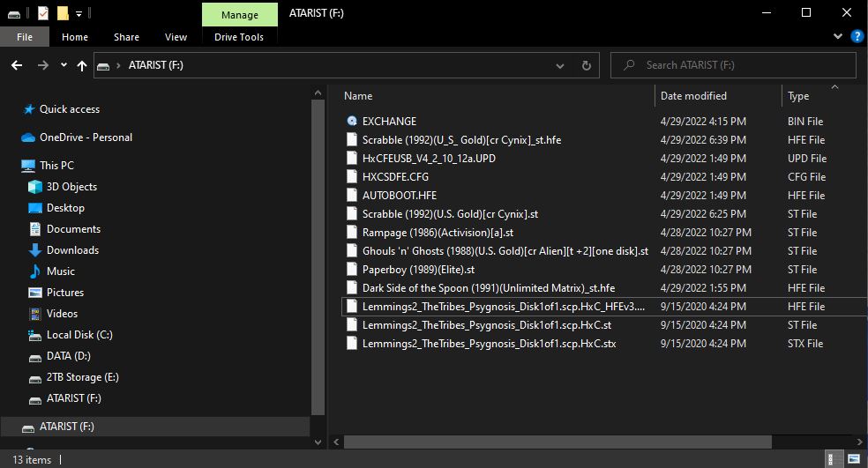Open the File menu

point(25,37)
